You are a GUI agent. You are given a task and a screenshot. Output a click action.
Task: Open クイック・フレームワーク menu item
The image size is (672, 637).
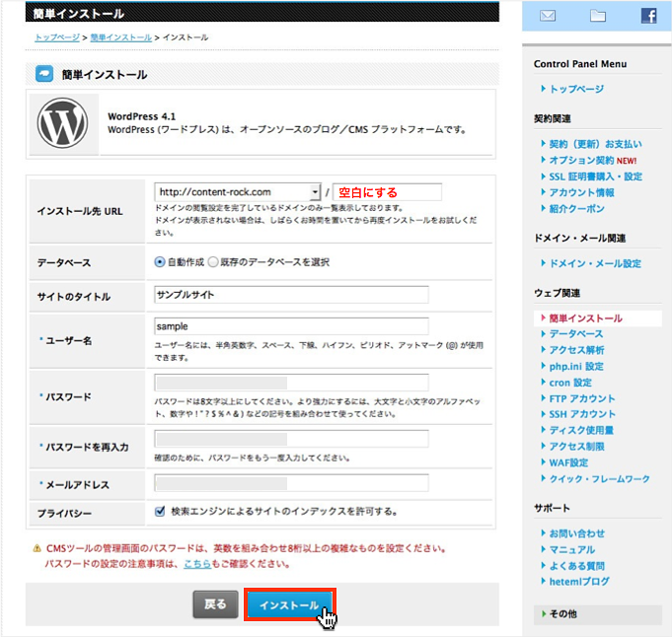tap(599, 479)
